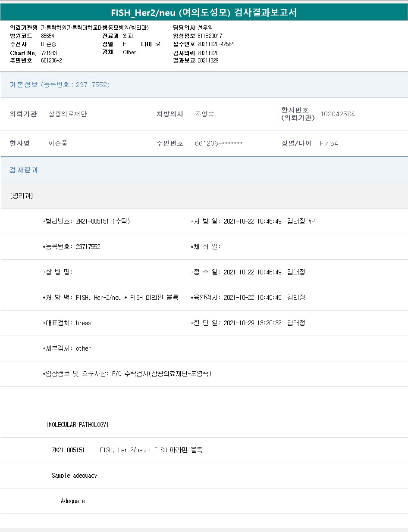Click the FISH_Her2/neu report title header
Viewport: 408px width, 532px height.
204,12
